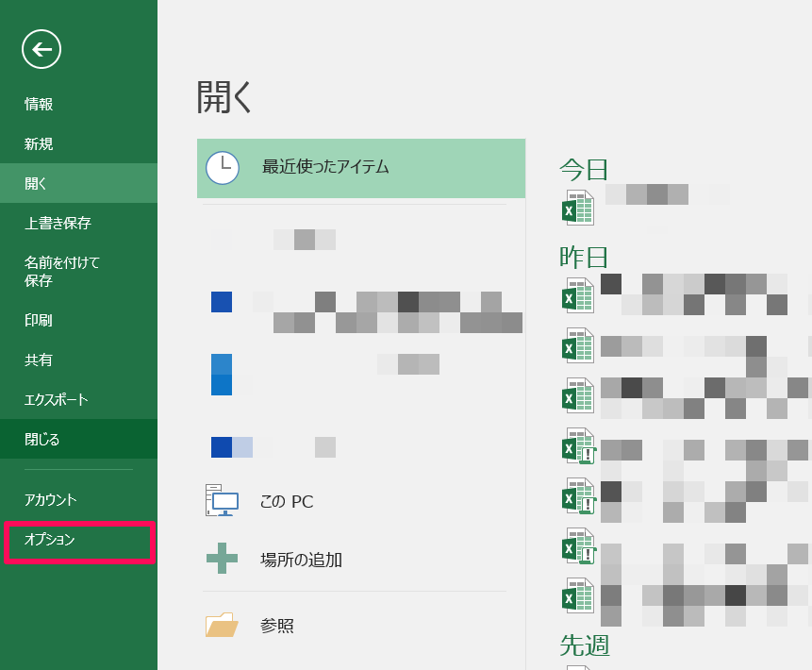
Task: Select 新規 (New) in the sidebar
Action: click(39, 144)
